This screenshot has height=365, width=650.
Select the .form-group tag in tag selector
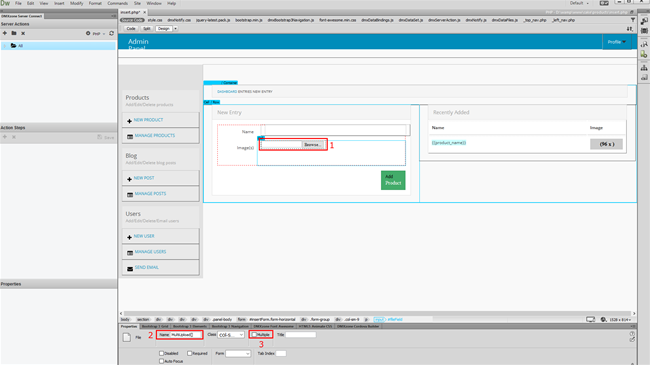[320, 319]
